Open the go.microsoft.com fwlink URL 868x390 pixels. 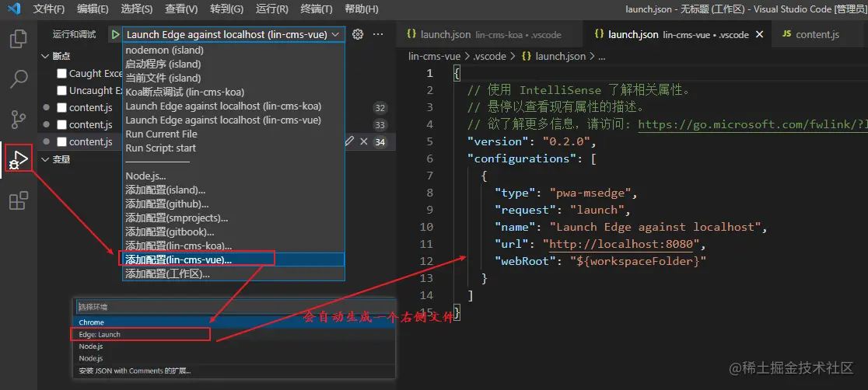(x=753, y=124)
